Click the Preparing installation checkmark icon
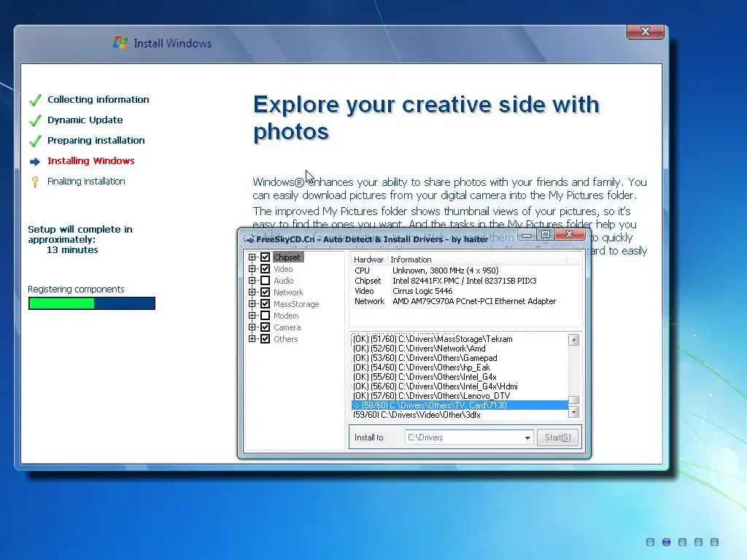The height and width of the screenshot is (560, 747). pos(35,141)
